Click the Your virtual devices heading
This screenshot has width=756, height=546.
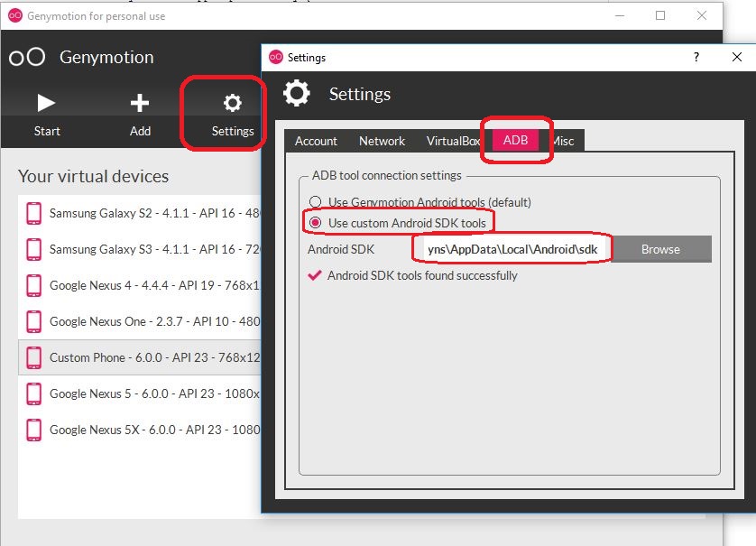[94, 177]
